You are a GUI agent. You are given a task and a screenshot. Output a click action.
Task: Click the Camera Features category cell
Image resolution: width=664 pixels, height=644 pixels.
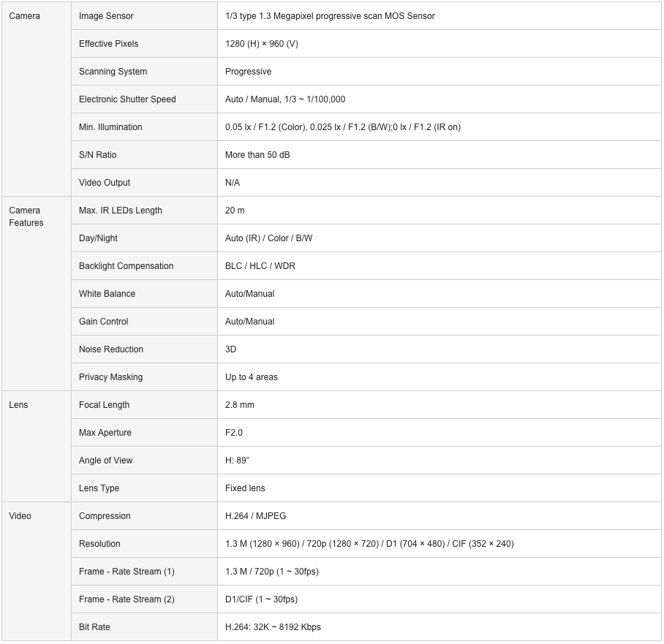[37, 293]
